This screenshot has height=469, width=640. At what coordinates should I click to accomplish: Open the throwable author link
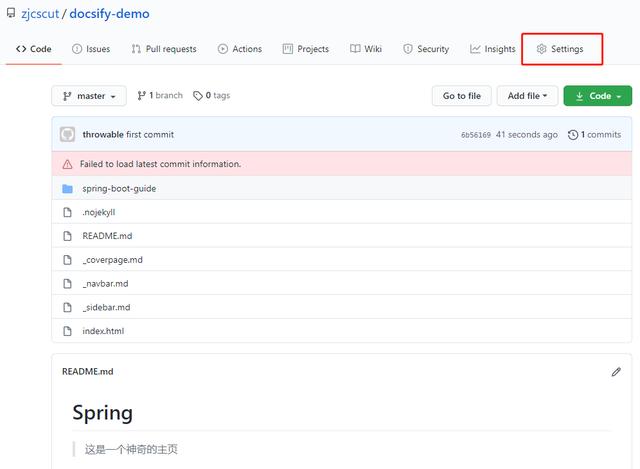(103, 134)
